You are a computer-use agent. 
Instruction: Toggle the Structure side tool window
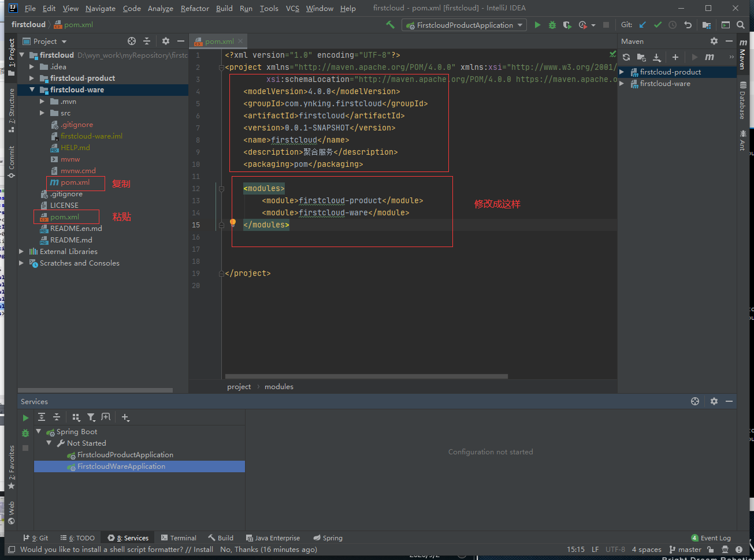(12, 110)
